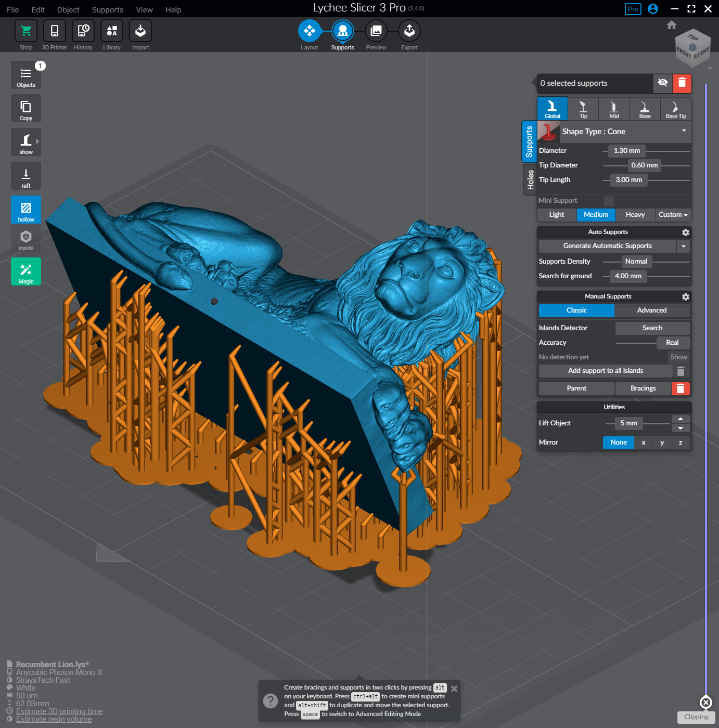Select the Light support preset
The image size is (719, 728).
(x=557, y=215)
